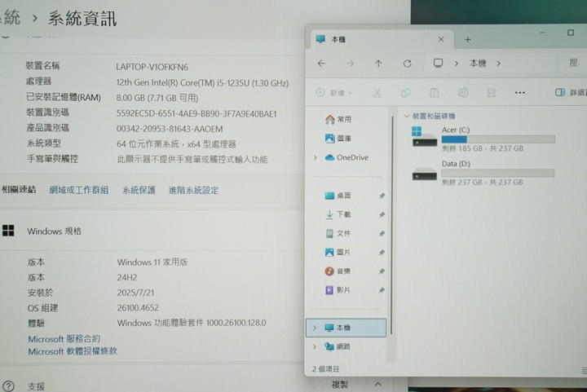Image resolution: width=587 pixels, height=392 pixels.
Task: Select 本機 (This PC) in sidebar
Action: point(346,328)
